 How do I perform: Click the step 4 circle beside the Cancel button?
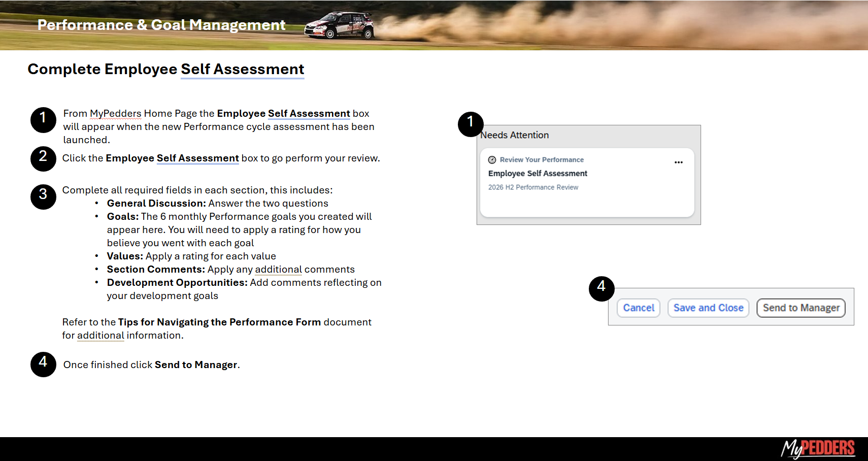[x=601, y=288]
